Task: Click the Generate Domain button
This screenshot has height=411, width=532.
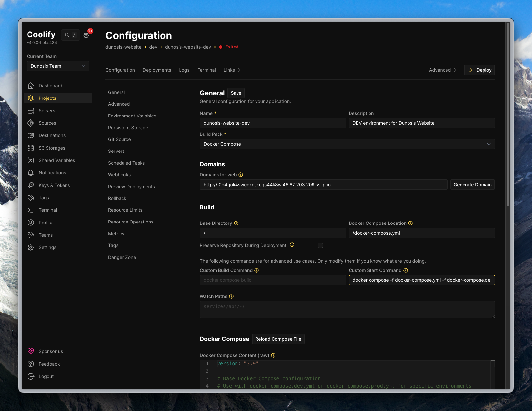Action: coord(472,184)
